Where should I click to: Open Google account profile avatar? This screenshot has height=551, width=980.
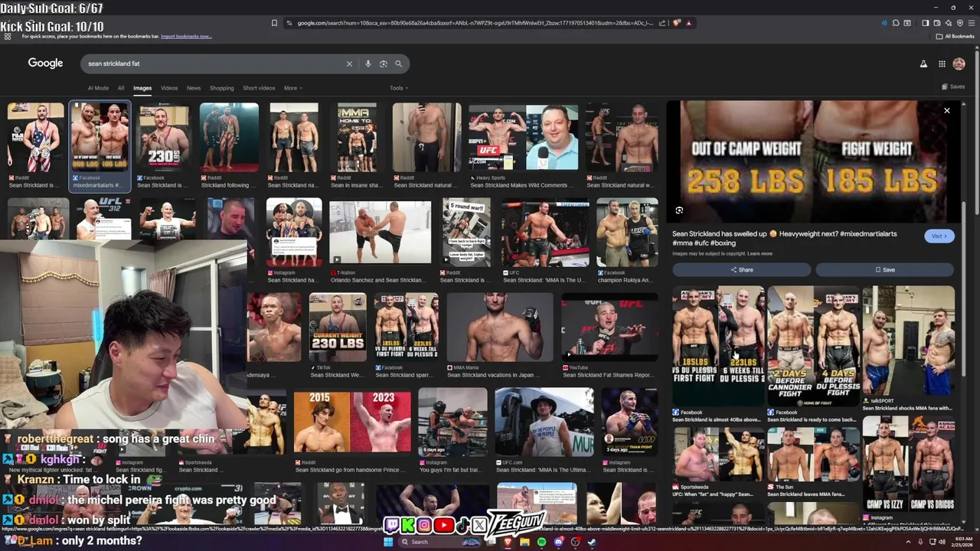959,64
